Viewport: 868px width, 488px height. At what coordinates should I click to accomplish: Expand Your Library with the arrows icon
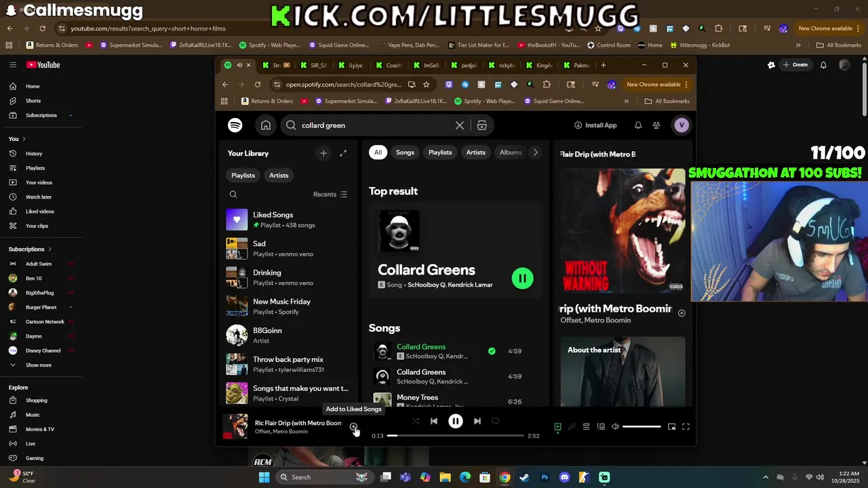coord(343,153)
